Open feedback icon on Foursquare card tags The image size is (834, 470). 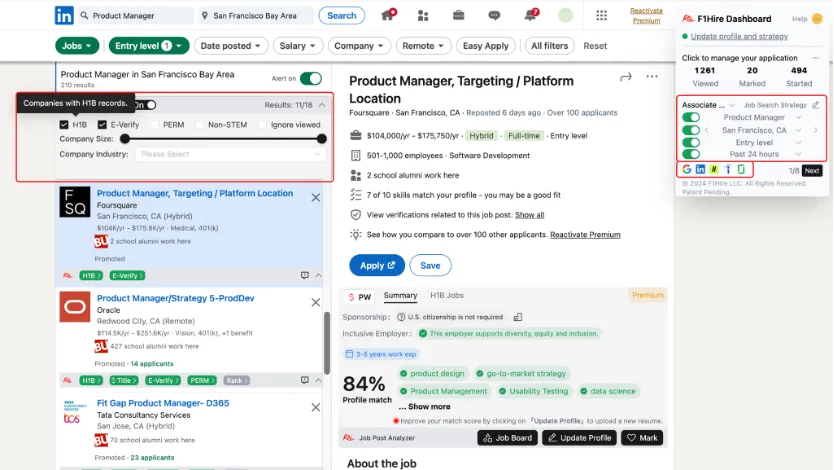pos(305,275)
